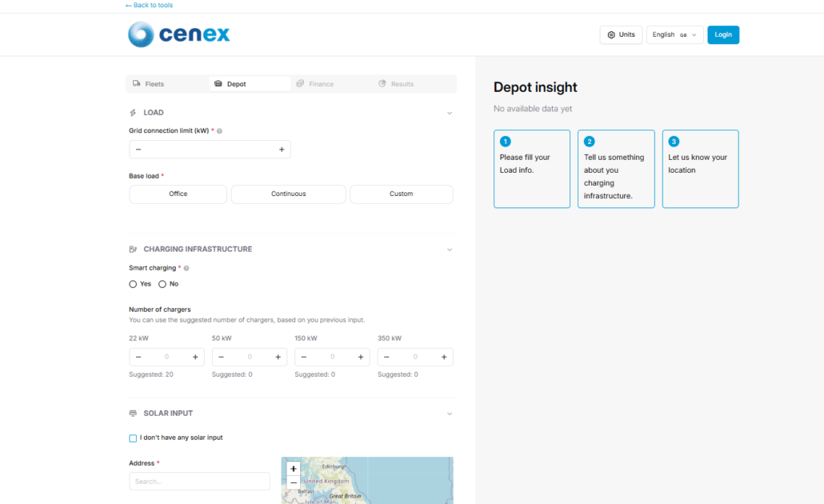Viewport: 824px width, 504px height.
Task: Increase the 350 kW charger count
Action: point(444,357)
